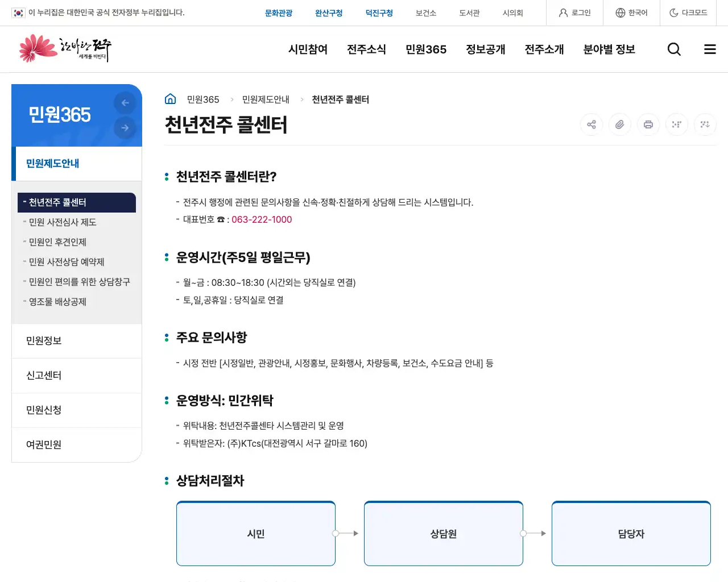
Task: Open the 정보공개 main menu
Action: pyautogui.click(x=485, y=49)
